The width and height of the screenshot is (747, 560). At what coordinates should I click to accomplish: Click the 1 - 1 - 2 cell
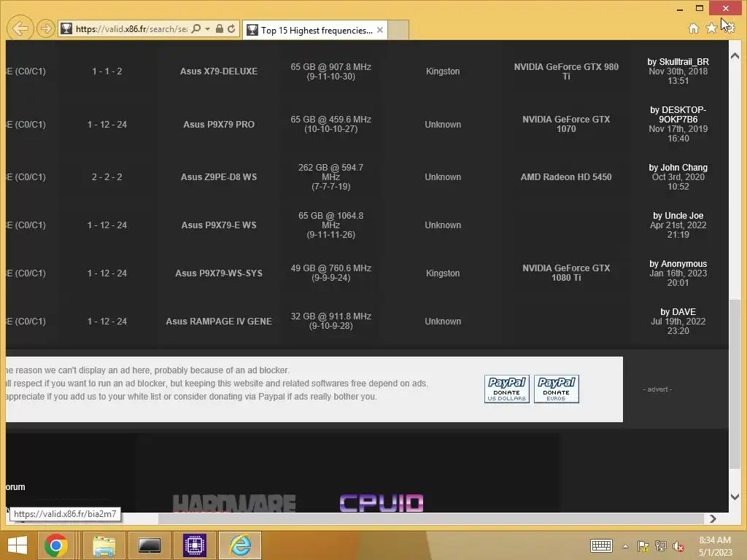[x=107, y=71]
